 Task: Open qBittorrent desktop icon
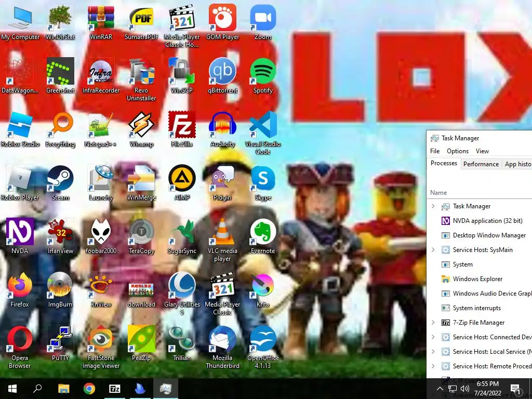click(222, 76)
